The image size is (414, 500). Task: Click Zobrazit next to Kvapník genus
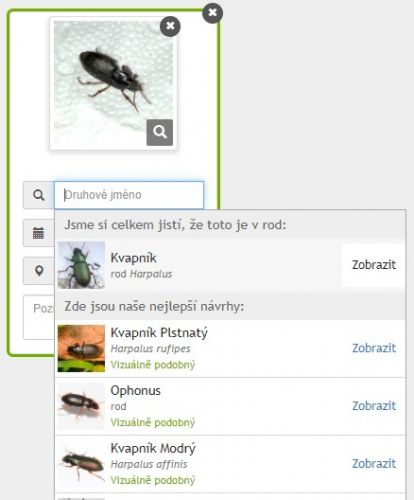tap(374, 265)
